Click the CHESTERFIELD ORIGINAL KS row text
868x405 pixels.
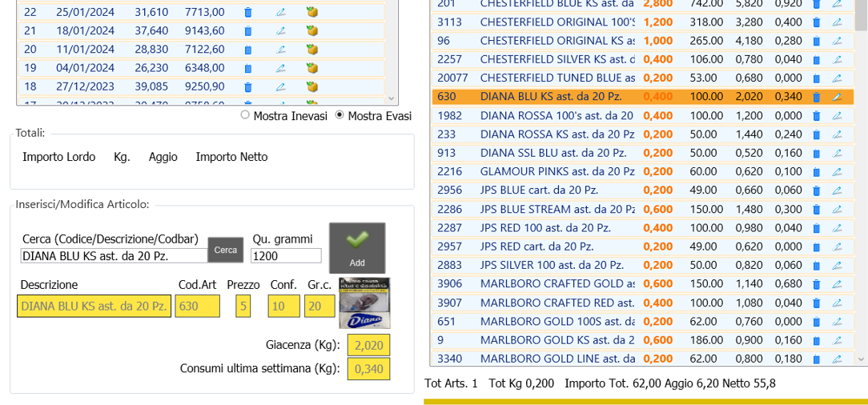click(557, 41)
